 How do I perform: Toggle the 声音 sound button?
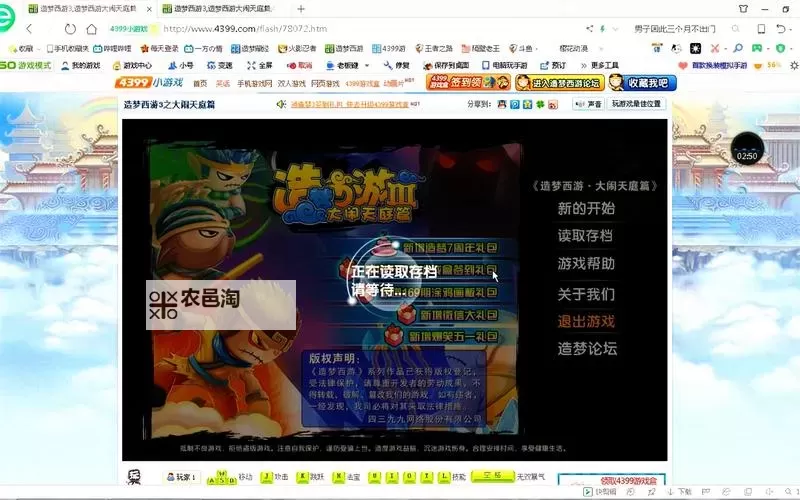[588, 104]
